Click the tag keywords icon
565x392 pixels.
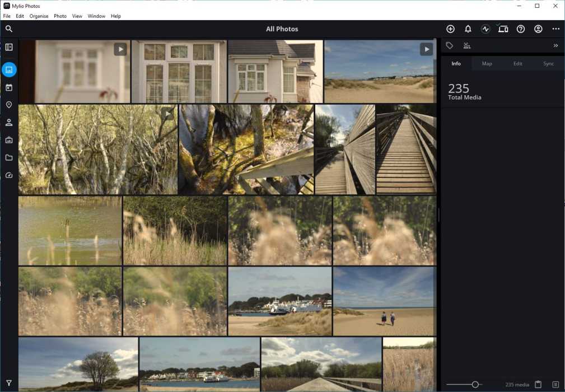(449, 46)
